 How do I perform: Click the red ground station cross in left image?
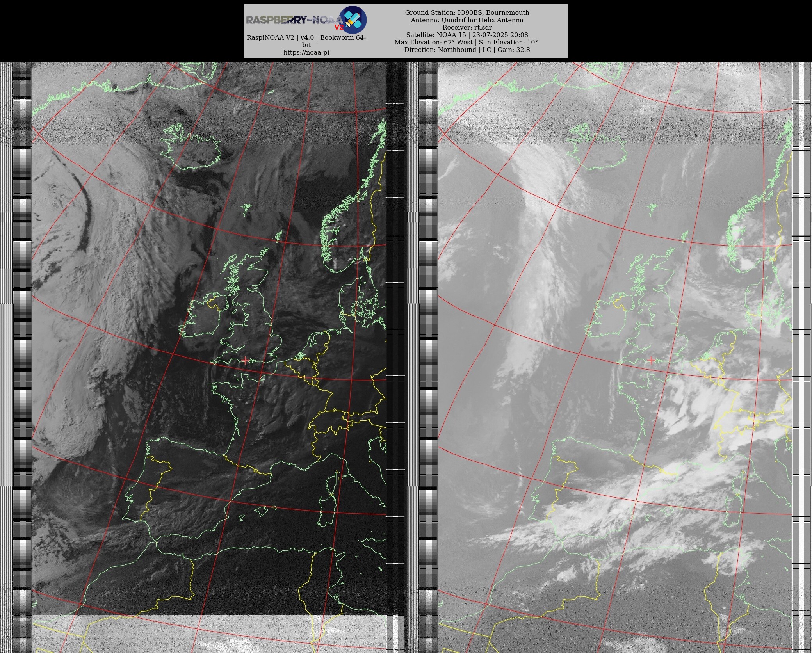pos(245,360)
